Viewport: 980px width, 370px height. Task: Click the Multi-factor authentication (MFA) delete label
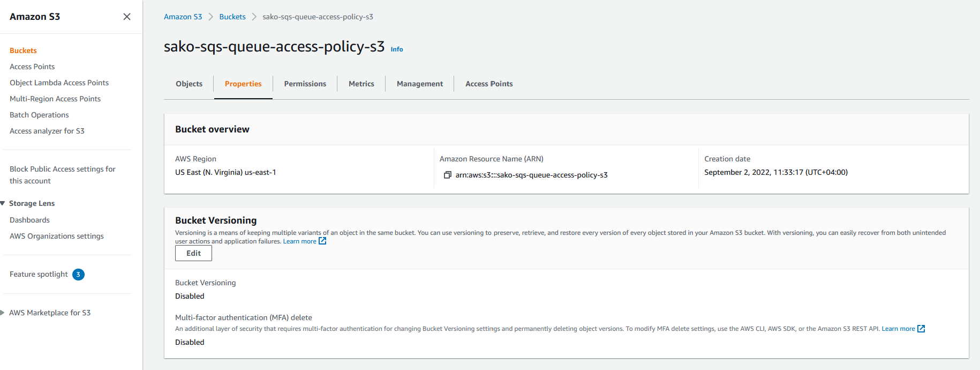pyautogui.click(x=244, y=317)
